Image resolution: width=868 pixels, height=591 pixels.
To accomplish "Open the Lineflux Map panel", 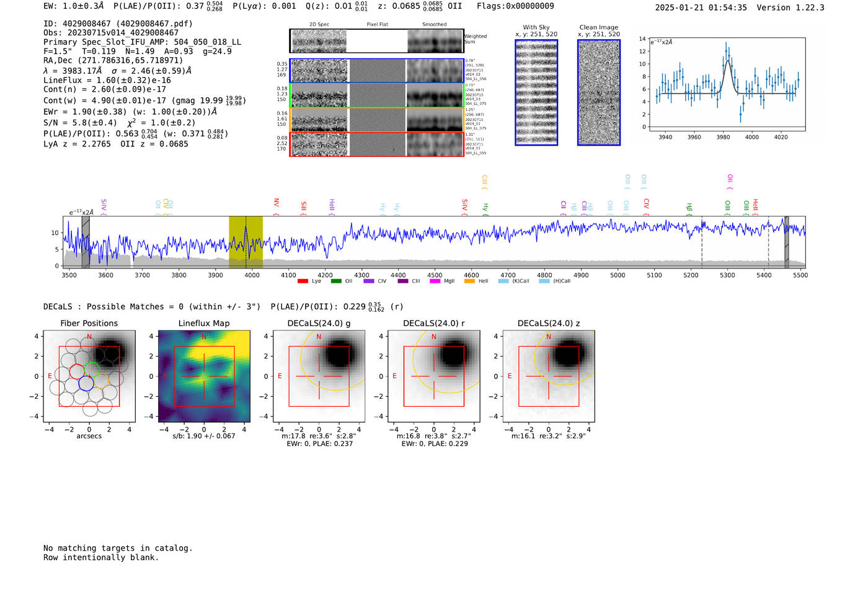I will (204, 376).
